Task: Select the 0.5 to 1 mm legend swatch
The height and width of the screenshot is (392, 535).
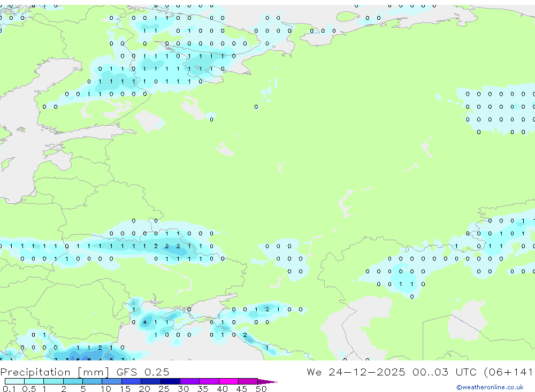Action: click(34, 381)
